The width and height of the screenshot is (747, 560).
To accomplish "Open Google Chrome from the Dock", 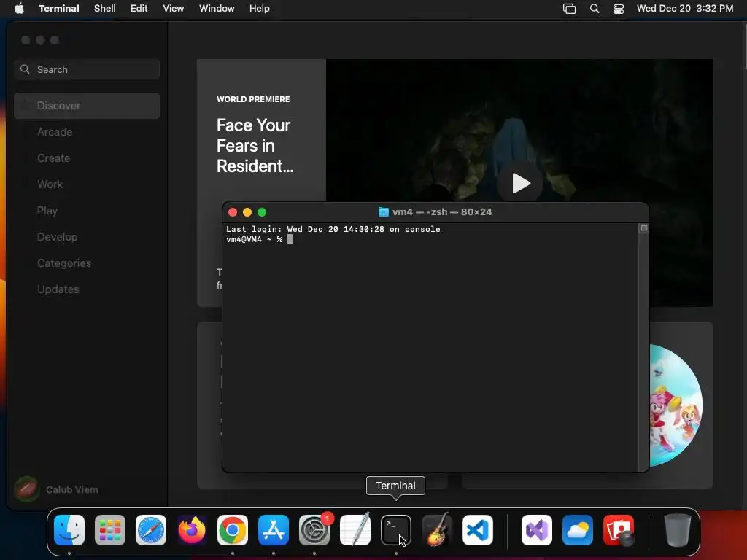I will tap(233, 530).
